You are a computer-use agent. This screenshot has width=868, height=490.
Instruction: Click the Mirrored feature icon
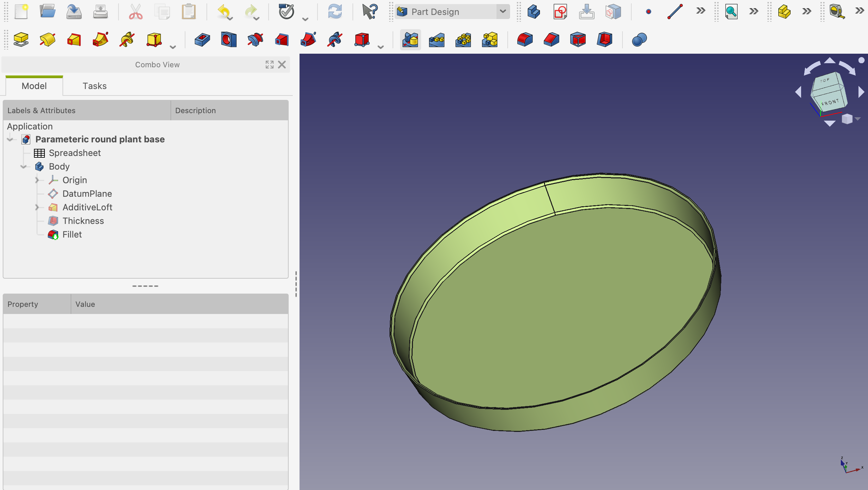coord(410,40)
